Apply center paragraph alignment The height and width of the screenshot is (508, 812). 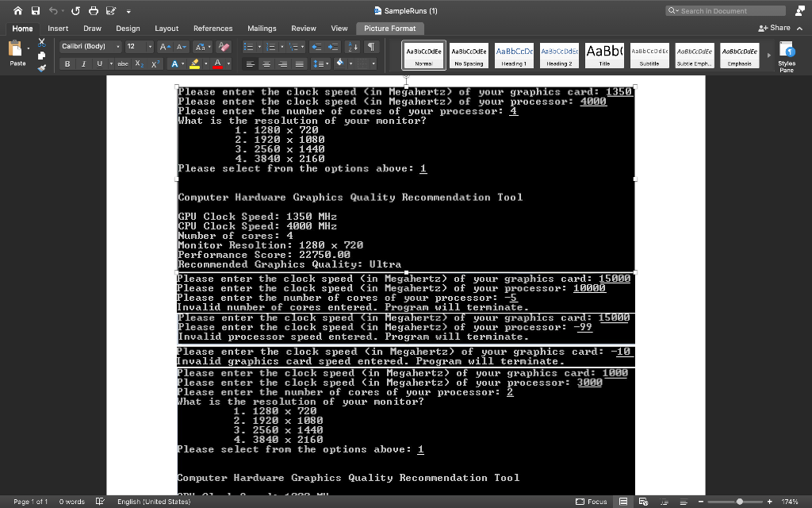[266, 63]
